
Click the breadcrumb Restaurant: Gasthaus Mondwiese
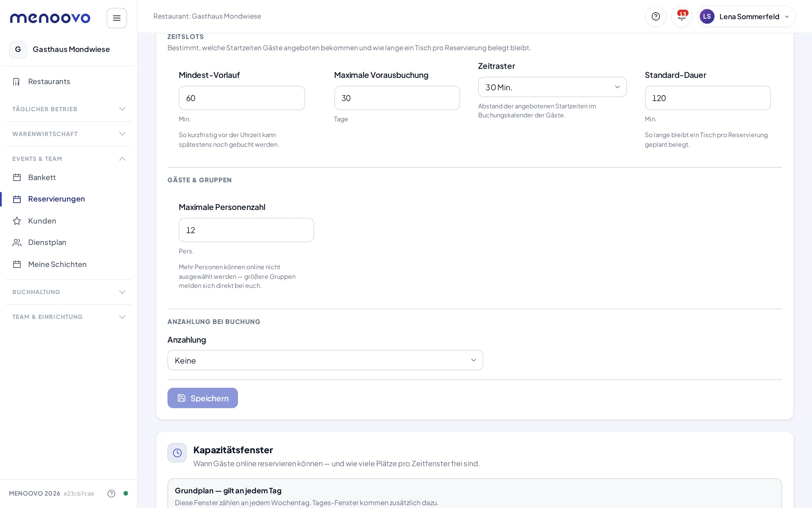coord(207,16)
